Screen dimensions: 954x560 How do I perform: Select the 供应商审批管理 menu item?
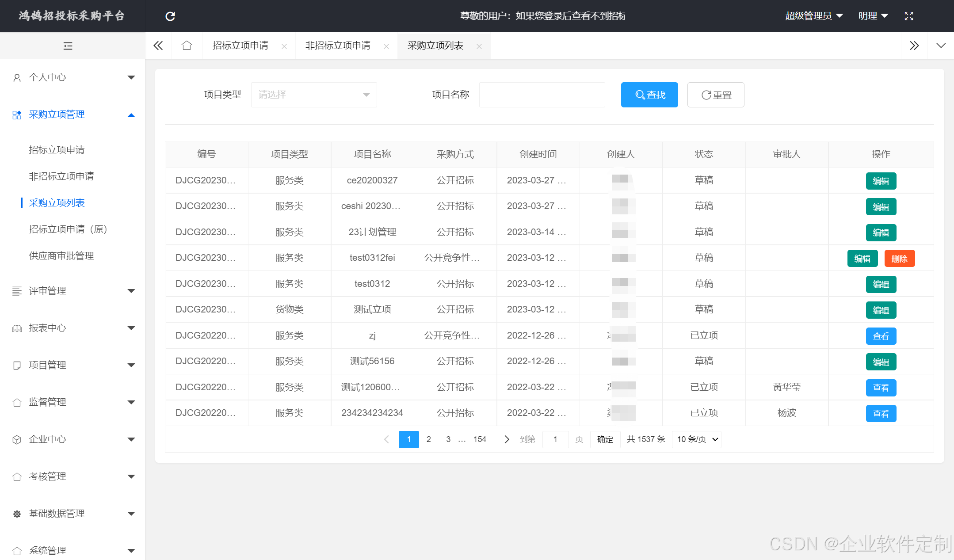(x=61, y=255)
